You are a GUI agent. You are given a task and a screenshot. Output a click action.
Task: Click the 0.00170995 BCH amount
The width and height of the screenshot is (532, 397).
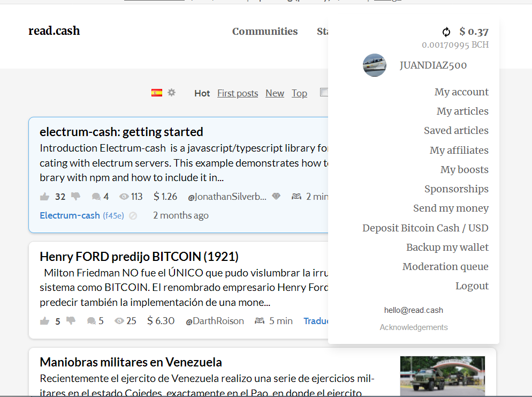pyautogui.click(x=455, y=45)
